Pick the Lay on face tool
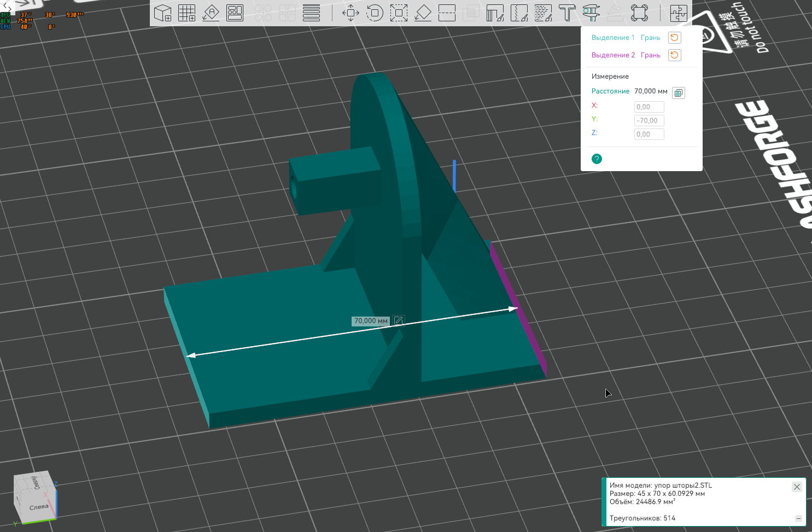 (423, 13)
